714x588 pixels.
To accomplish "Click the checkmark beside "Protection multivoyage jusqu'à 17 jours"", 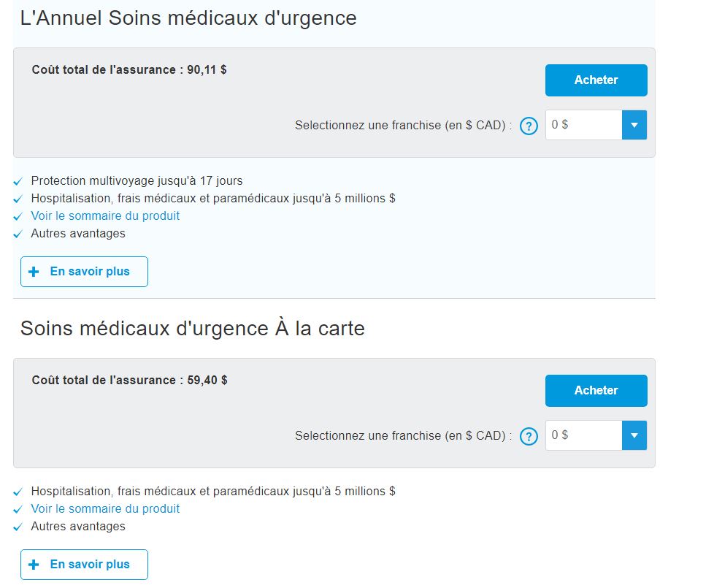I will coord(18,180).
